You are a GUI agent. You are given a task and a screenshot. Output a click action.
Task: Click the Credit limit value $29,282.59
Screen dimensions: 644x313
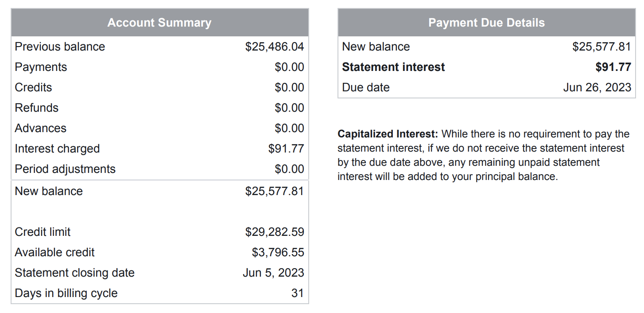coord(275,232)
